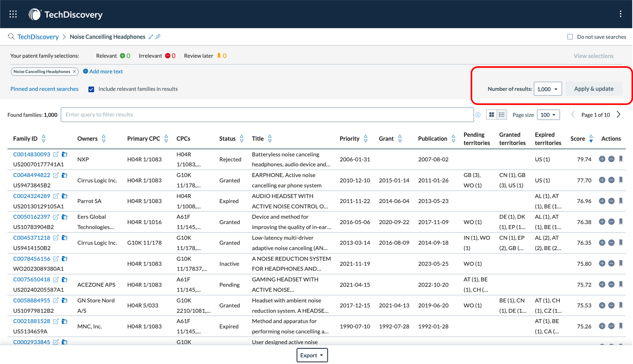Open Number of results dropdown

click(x=548, y=89)
